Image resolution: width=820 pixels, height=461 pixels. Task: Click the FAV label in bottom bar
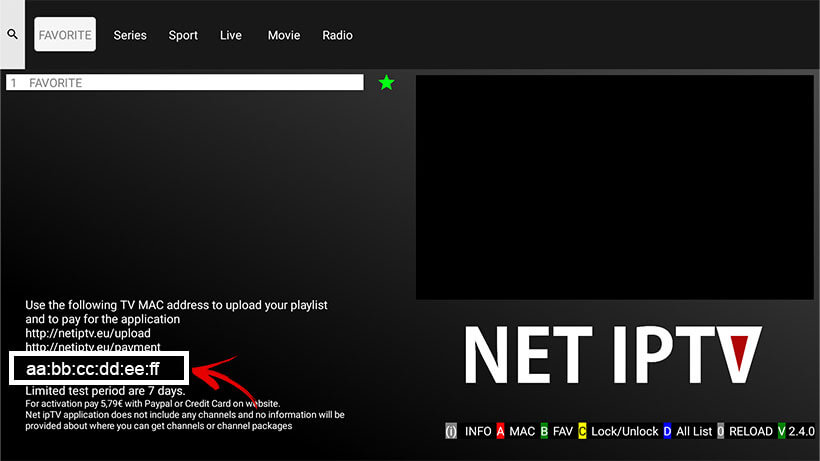563,431
